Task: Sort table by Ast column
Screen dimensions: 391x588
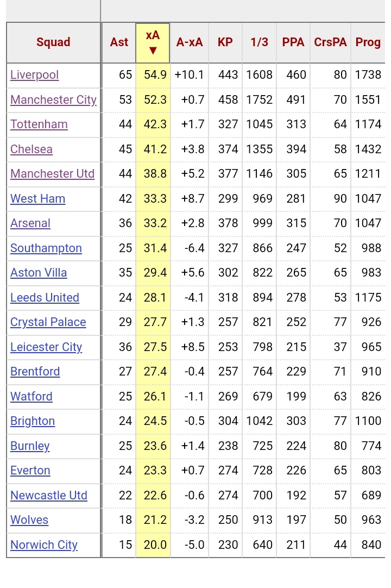Action: point(119,42)
